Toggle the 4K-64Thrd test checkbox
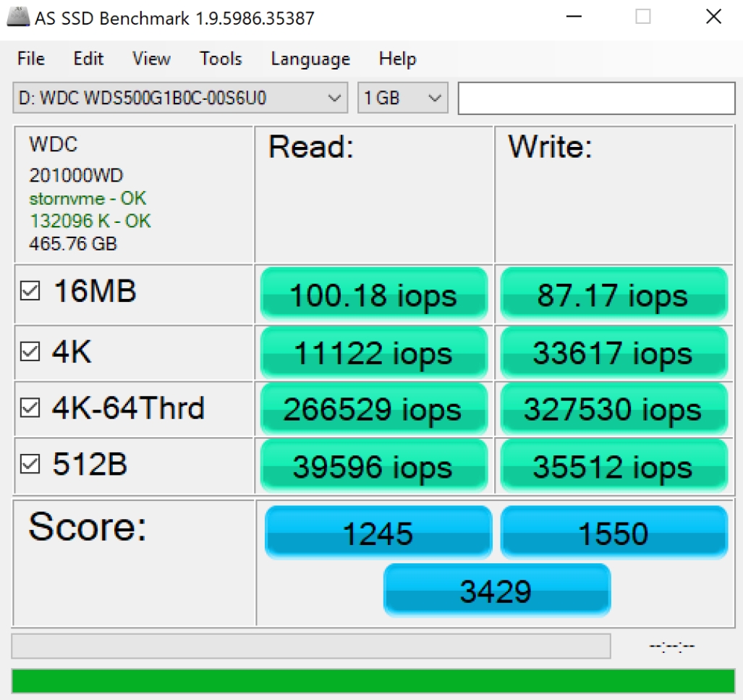The image size is (743, 700). coord(30,408)
